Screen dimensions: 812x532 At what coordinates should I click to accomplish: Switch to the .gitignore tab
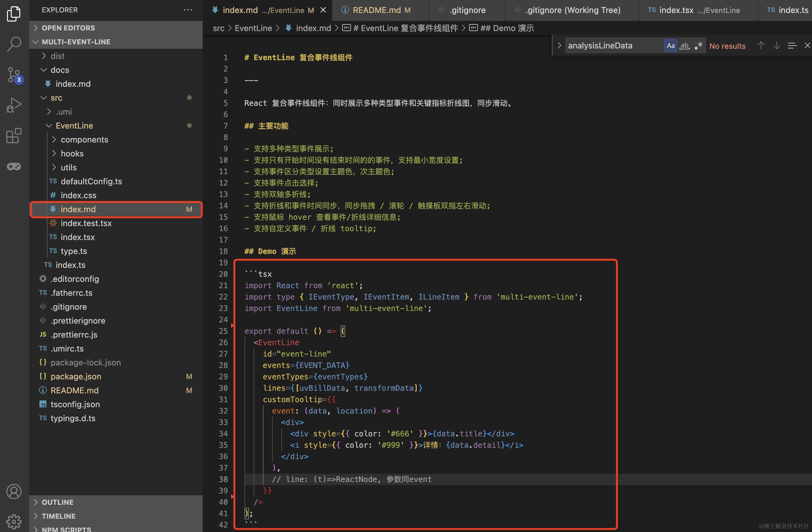pos(467,10)
